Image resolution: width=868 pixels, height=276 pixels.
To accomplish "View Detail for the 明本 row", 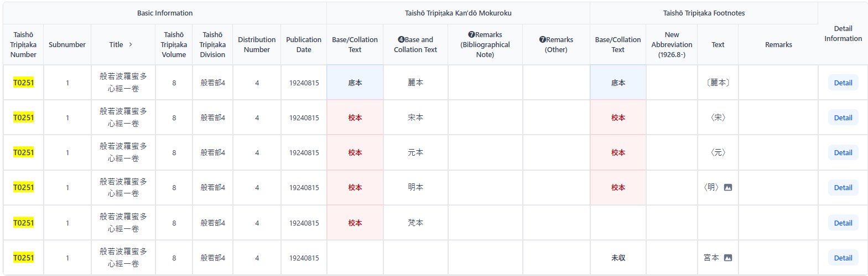I will click(x=843, y=187).
